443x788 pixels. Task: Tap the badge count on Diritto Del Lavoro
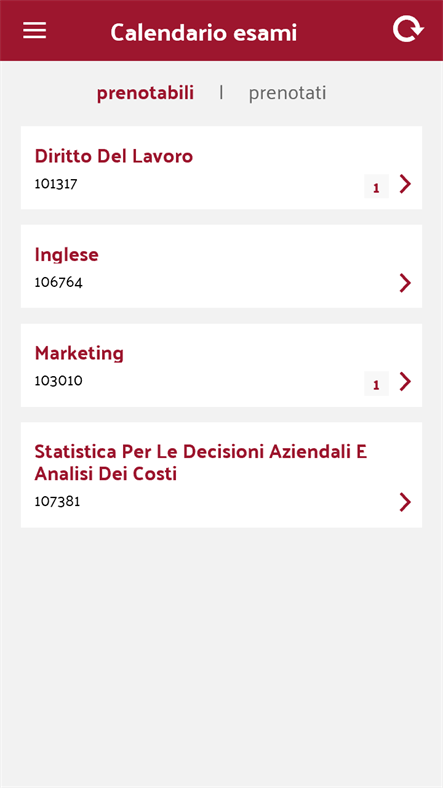pyautogui.click(x=376, y=186)
